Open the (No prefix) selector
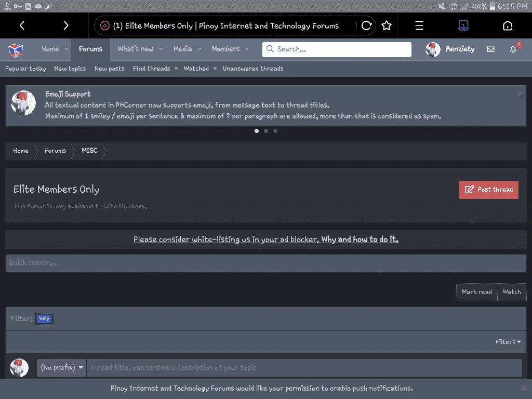532x399 pixels. [62, 368]
